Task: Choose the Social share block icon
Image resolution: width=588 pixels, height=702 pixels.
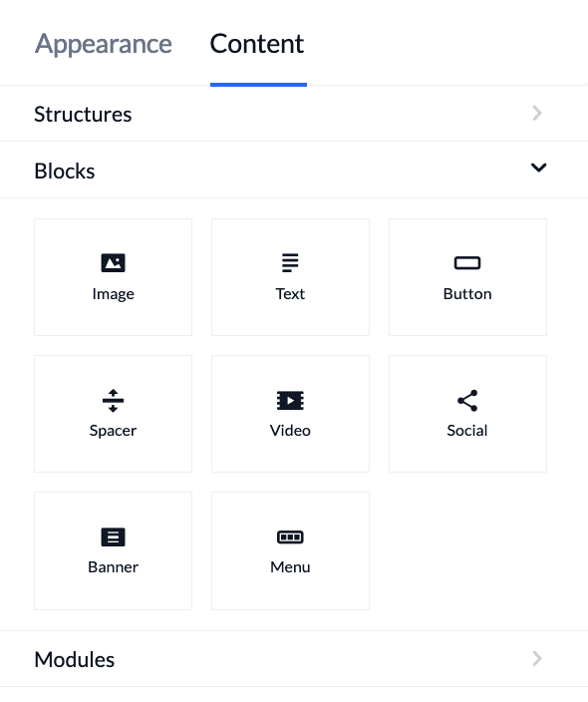Action: tap(467, 400)
